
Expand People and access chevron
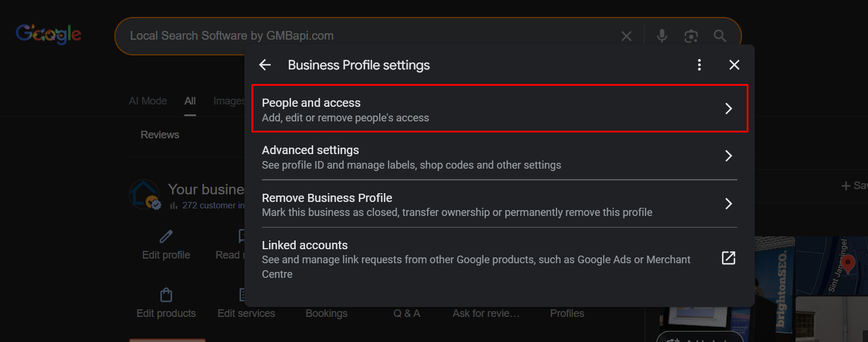click(x=729, y=109)
